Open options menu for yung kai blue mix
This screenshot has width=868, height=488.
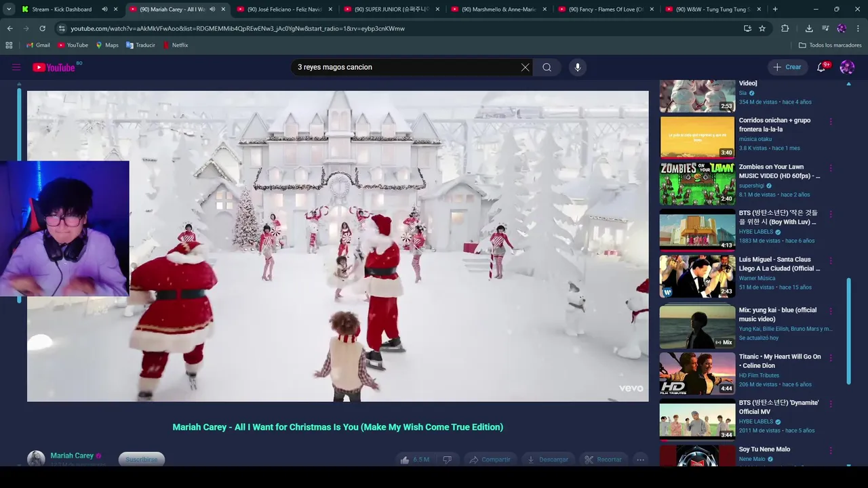(831, 312)
